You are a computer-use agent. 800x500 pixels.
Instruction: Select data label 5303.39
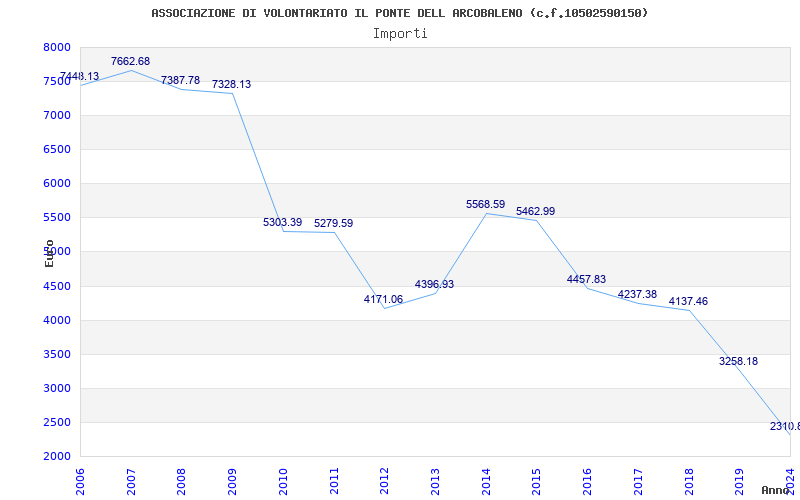[x=283, y=222]
